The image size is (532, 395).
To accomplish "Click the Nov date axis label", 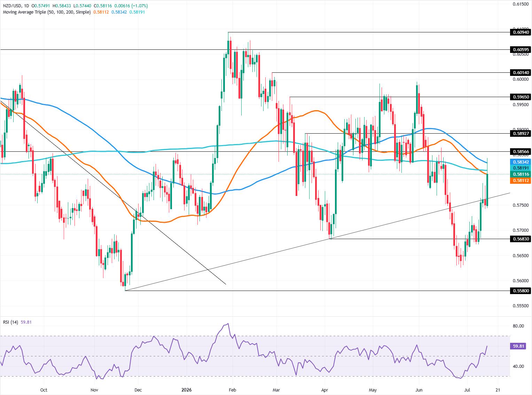I will coord(94,390).
